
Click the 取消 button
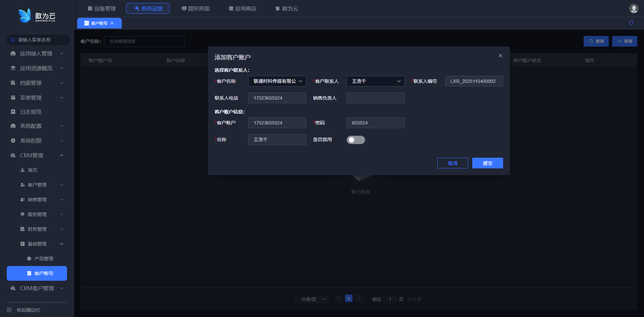452,163
